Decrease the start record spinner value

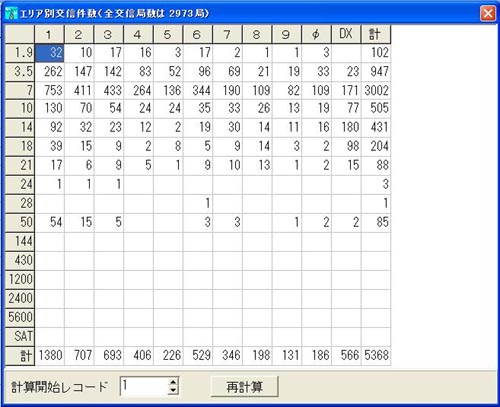click(x=173, y=390)
